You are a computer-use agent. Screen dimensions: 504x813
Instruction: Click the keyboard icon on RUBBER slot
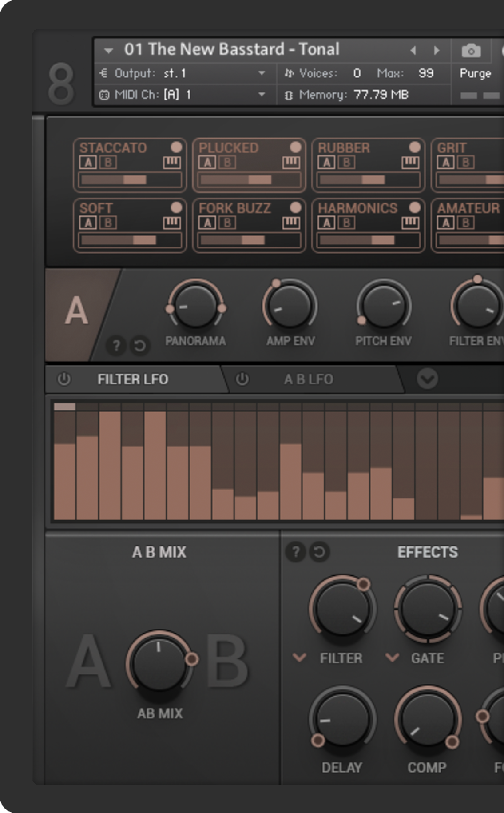pyautogui.click(x=410, y=163)
